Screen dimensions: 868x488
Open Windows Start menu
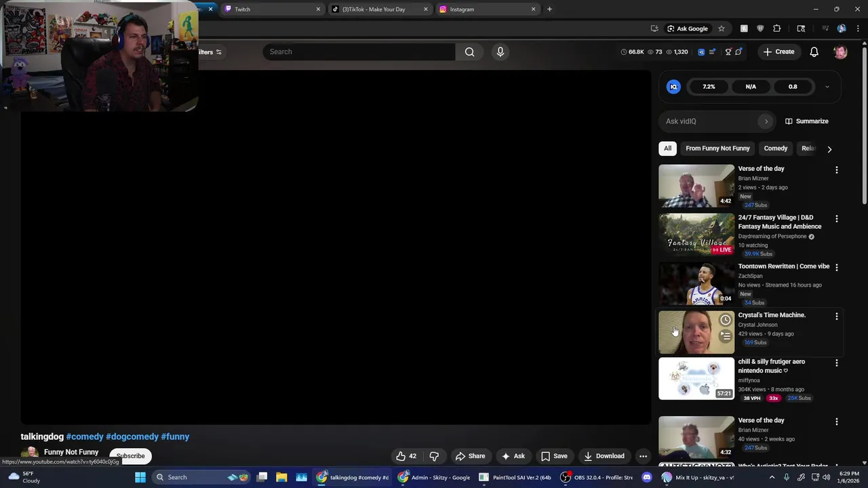(140, 477)
